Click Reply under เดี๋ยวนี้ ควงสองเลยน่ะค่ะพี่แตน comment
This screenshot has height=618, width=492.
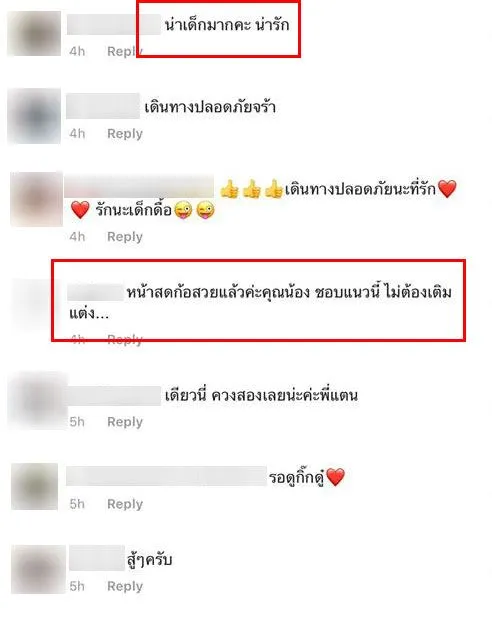[125, 422]
